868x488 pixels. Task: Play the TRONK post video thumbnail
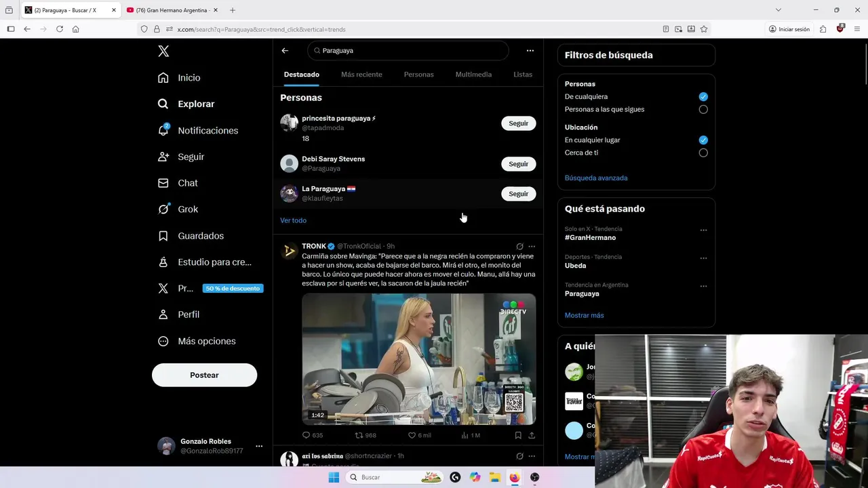click(x=419, y=359)
